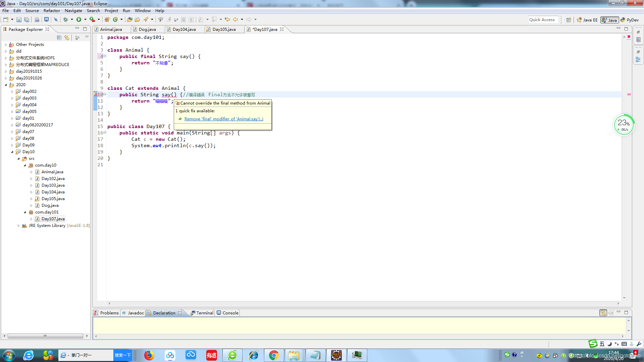Viewport: 644px width, 362px height.
Task: Toggle Block Selection mode
Action: [183, 20]
